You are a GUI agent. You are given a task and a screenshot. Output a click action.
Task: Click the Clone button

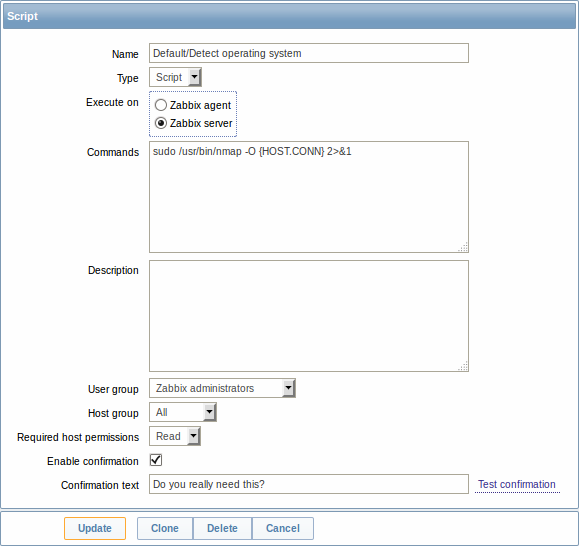[x=165, y=528]
